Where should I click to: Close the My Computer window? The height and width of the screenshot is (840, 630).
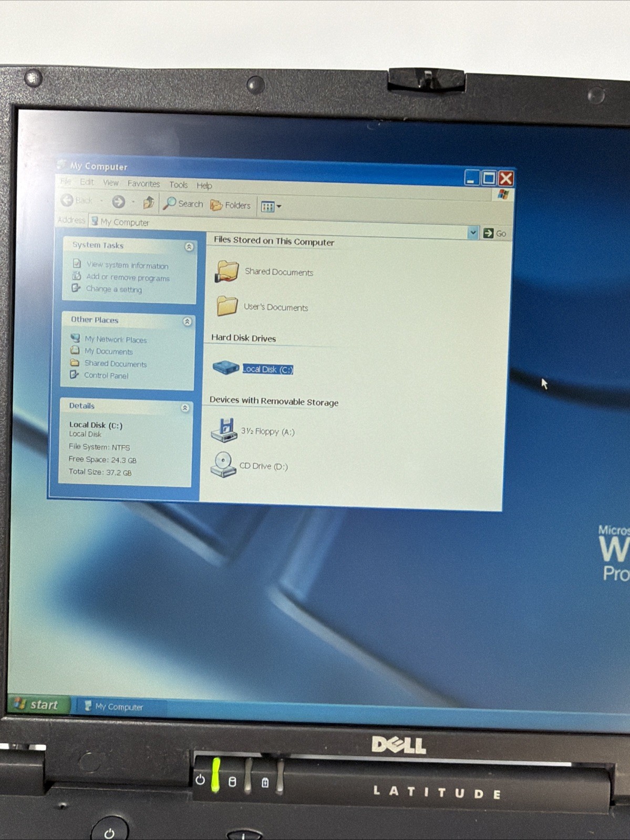[506, 179]
